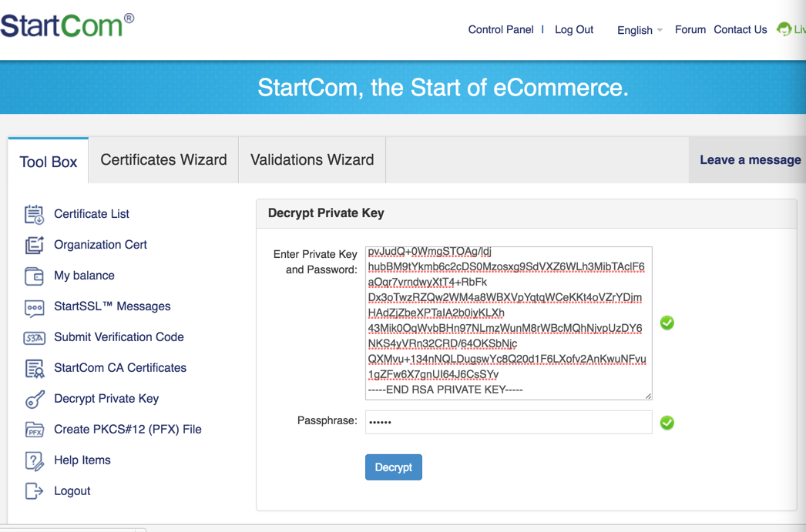The image size is (806, 532).
Task: Go to Submit Verification Code
Action: pyautogui.click(x=119, y=337)
